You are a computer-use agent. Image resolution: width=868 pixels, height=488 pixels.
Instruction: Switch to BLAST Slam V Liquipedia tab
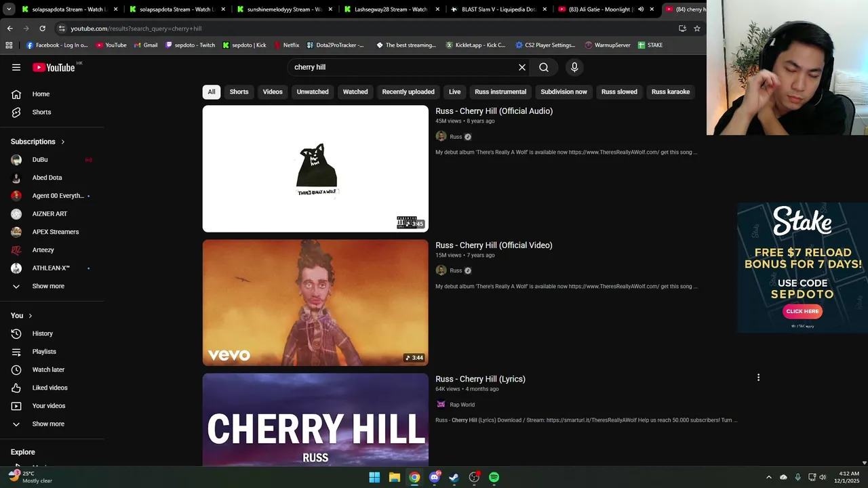point(498,9)
